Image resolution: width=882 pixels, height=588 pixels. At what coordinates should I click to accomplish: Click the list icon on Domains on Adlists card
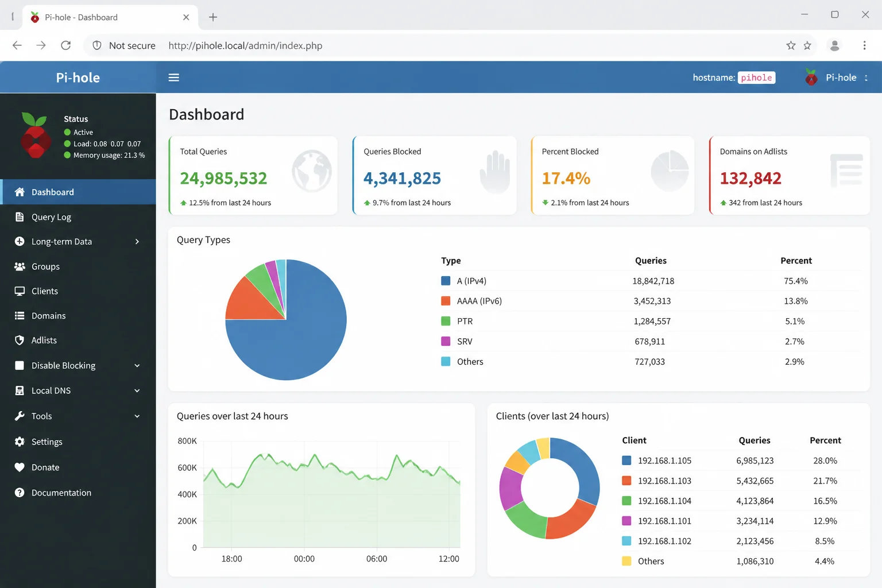click(846, 171)
